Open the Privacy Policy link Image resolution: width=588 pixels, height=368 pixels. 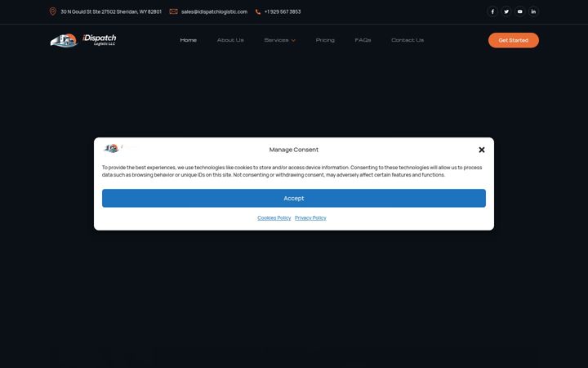coord(310,218)
